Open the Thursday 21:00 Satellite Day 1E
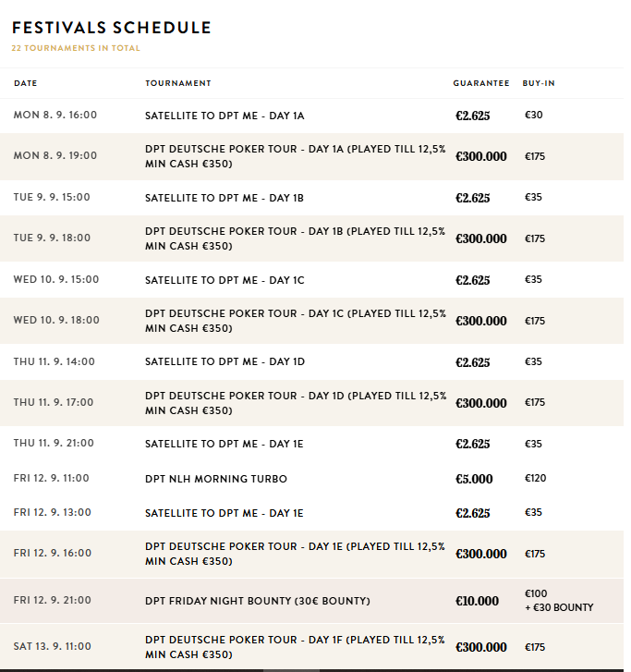Image resolution: width=631 pixels, height=672 pixels. (224, 444)
